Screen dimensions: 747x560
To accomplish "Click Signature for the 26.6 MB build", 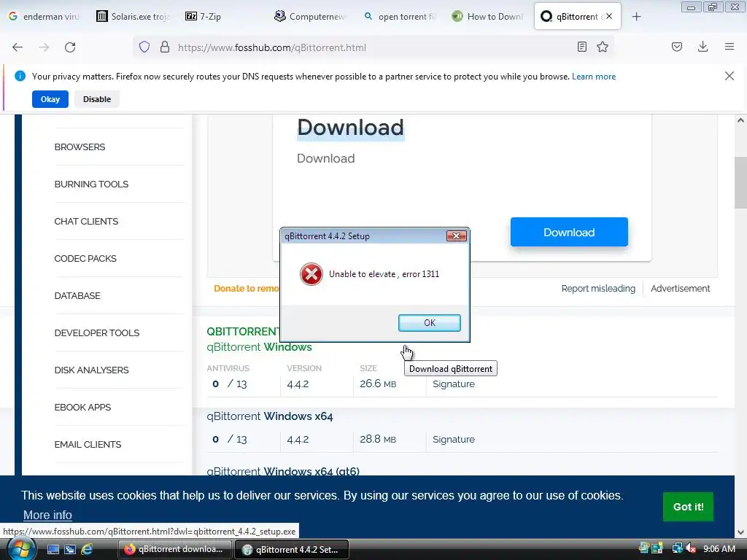I will click(x=454, y=384).
